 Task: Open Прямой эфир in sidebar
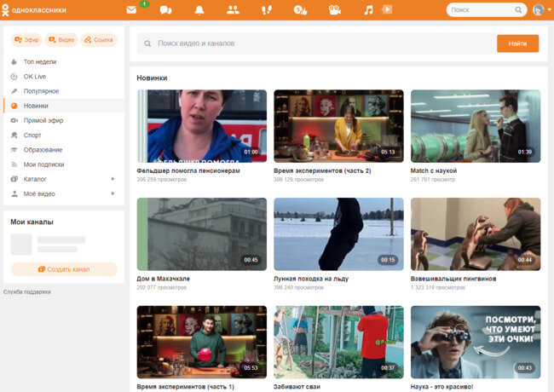pyautogui.click(x=64, y=120)
